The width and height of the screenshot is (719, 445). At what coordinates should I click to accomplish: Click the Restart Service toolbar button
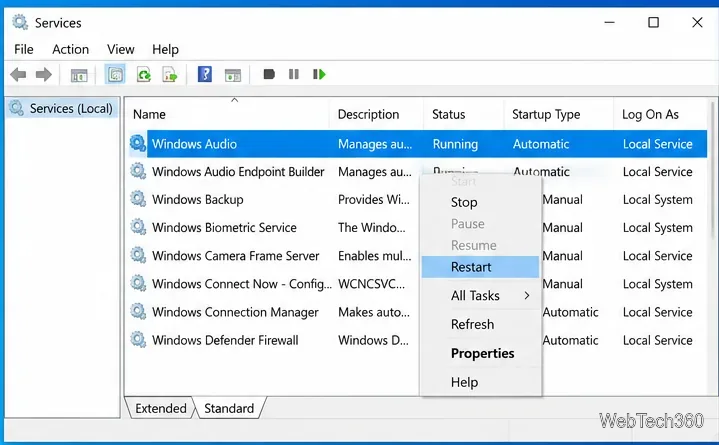click(319, 74)
